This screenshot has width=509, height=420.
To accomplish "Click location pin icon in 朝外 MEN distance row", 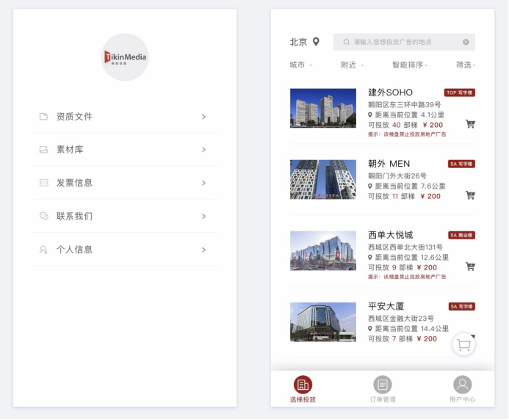I will click(369, 187).
